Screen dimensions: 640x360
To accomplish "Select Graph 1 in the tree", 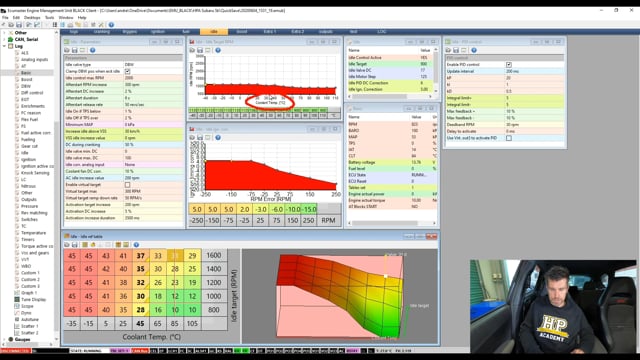I will [x=29, y=293].
